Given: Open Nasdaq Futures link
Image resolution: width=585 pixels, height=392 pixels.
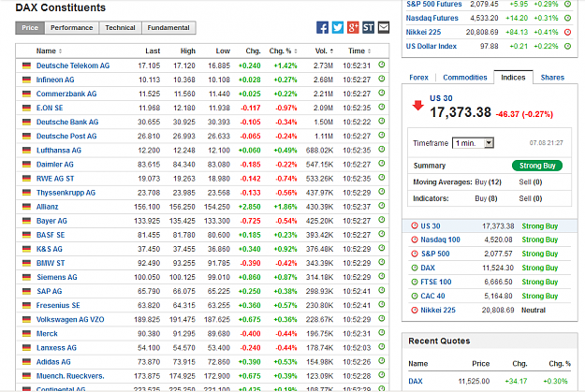Looking at the screenshot, I should pos(432,18).
